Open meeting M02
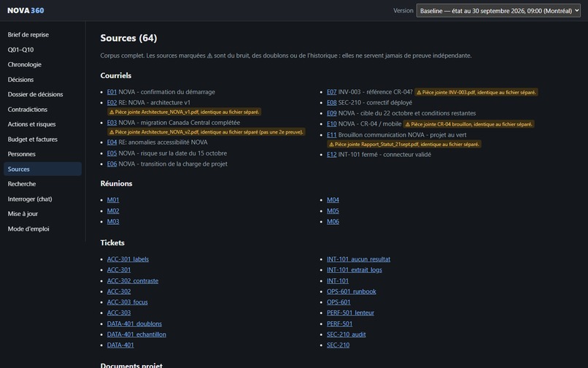 tap(113, 211)
